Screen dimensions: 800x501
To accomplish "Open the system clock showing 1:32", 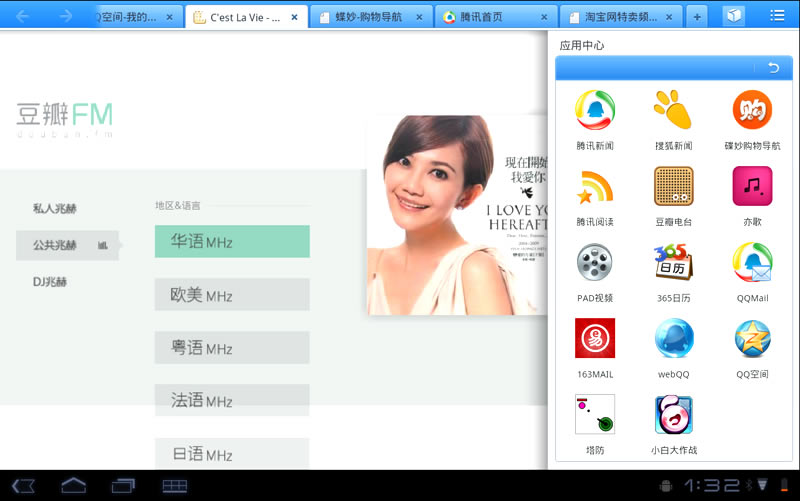I will (711, 485).
